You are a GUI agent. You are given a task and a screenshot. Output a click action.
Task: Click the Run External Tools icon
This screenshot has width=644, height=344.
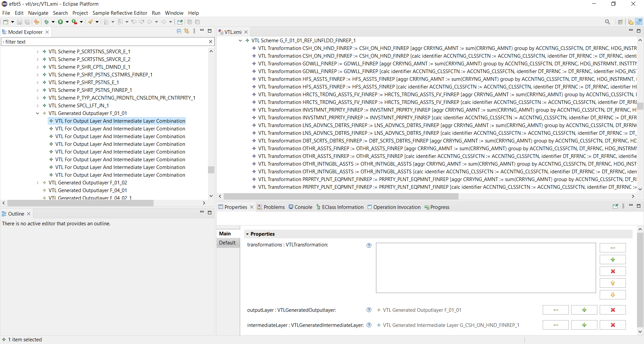tap(74, 22)
